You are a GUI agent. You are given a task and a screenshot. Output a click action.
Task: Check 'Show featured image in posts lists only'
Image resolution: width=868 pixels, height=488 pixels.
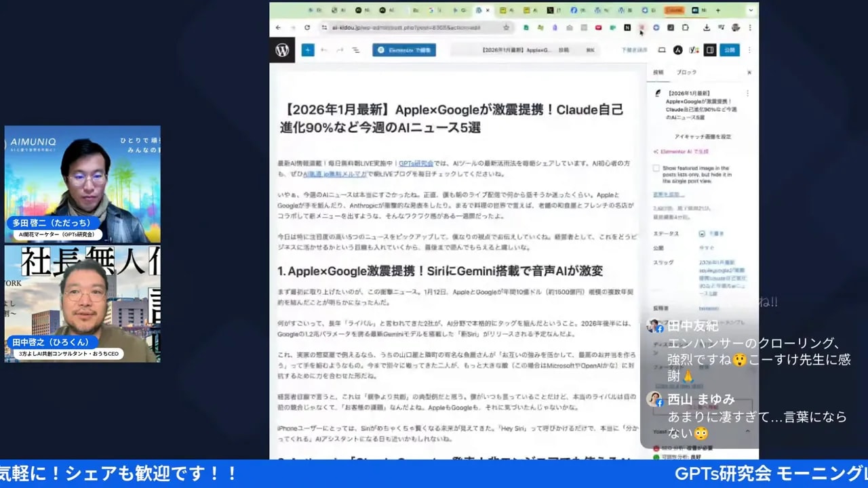[656, 168]
